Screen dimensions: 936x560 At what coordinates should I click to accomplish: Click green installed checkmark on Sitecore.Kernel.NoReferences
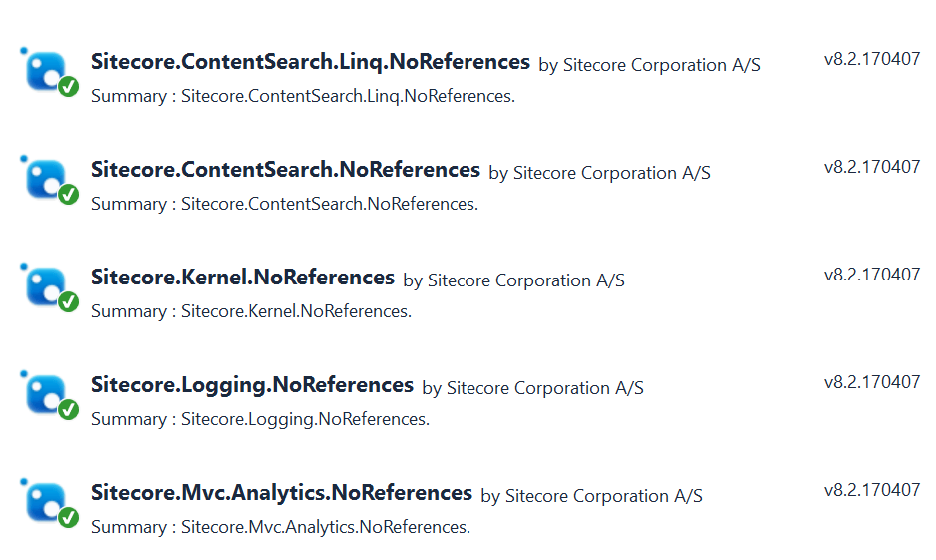68,302
